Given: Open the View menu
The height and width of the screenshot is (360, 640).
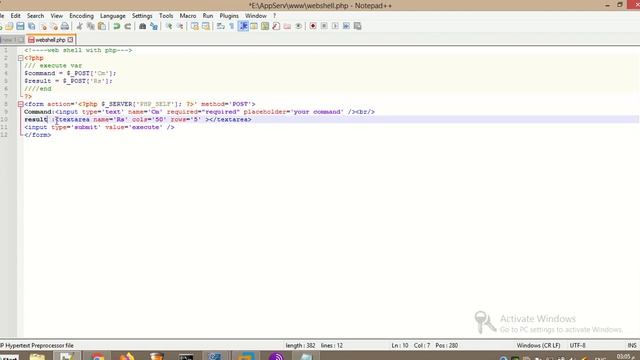Looking at the screenshot, I should (x=57, y=16).
